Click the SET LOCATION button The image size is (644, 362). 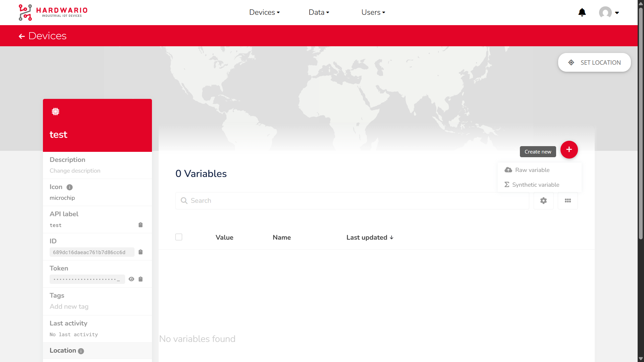[594, 63]
